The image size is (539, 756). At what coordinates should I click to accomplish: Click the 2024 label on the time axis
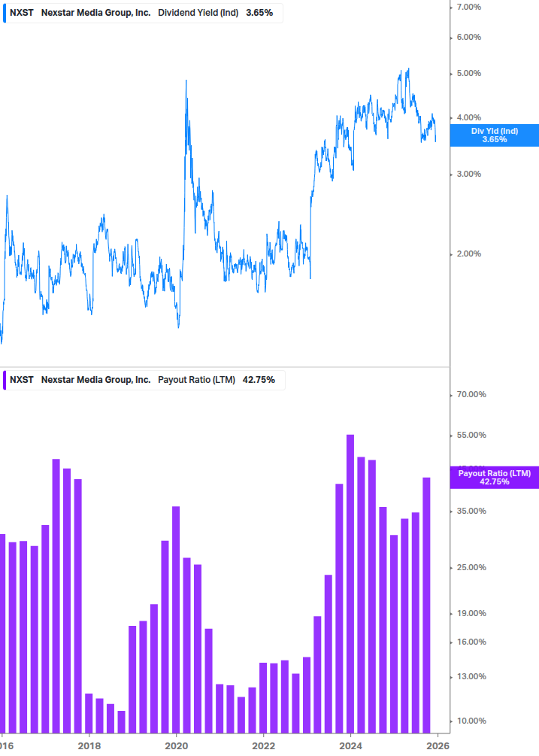pyautogui.click(x=350, y=746)
